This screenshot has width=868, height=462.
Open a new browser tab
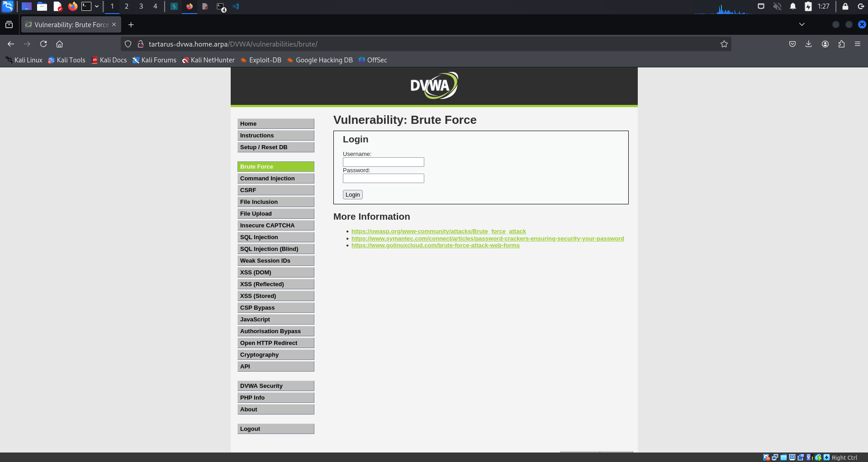pyautogui.click(x=131, y=25)
